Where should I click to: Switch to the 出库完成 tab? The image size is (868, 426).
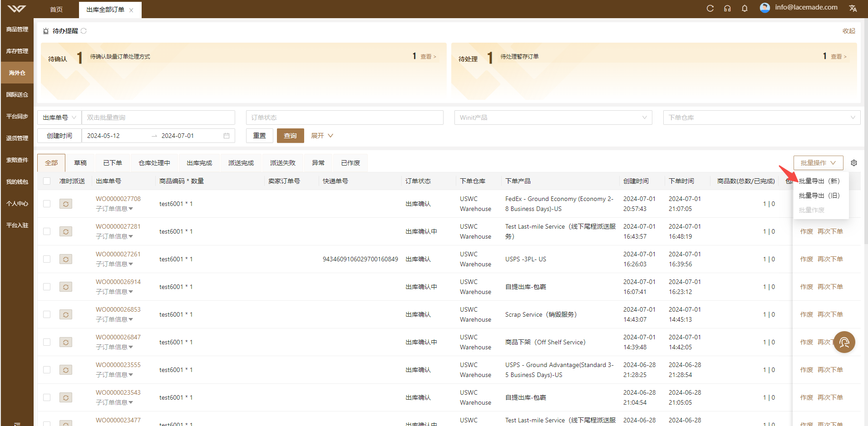click(199, 163)
